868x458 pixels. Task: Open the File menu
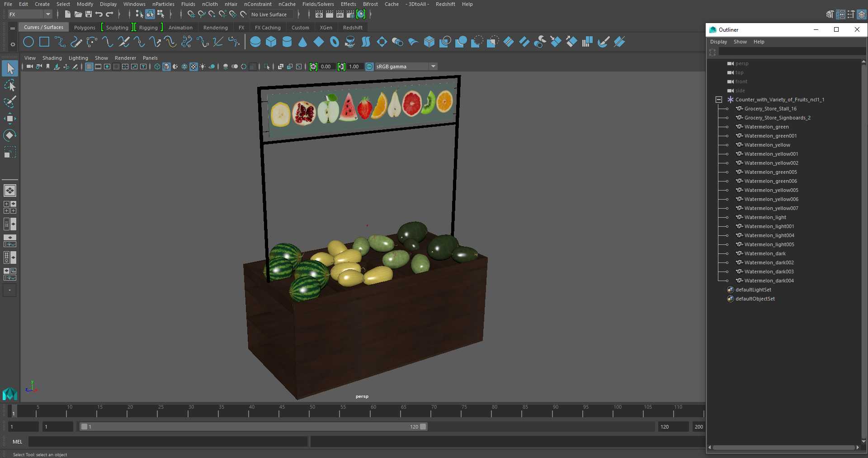click(8, 4)
